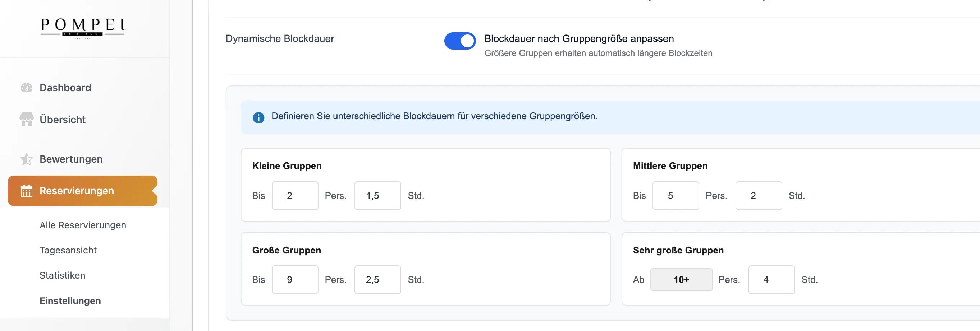This screenshot has width=980, height=331.
Task: Select the calendar icon on Reservierungen
Action: pos(26,191)
